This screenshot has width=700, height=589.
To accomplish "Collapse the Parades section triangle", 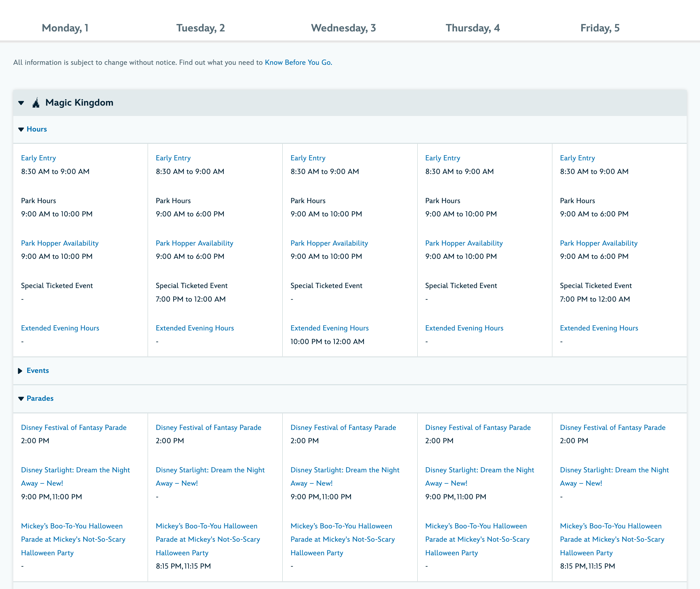I will [x=21, y=399].
